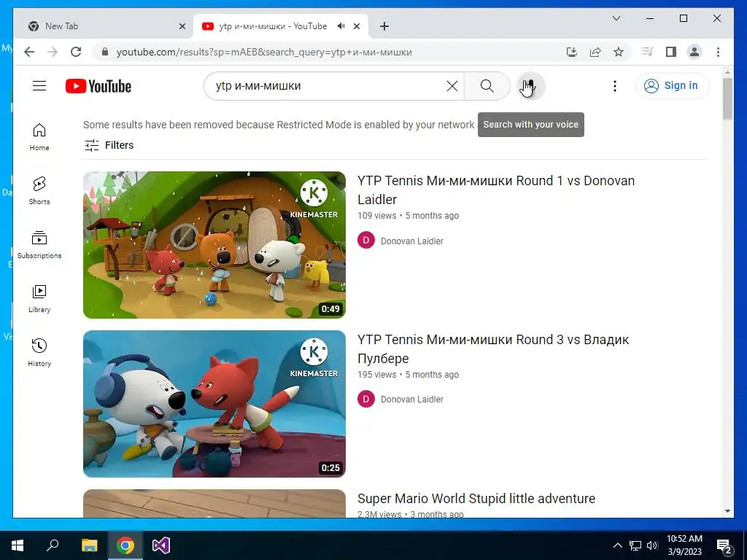The height and width of the screenshot is (560, 747).
Task: Open YTP Tennis Round 1 vs Donovan Laidler title
Action: (496, 190)
